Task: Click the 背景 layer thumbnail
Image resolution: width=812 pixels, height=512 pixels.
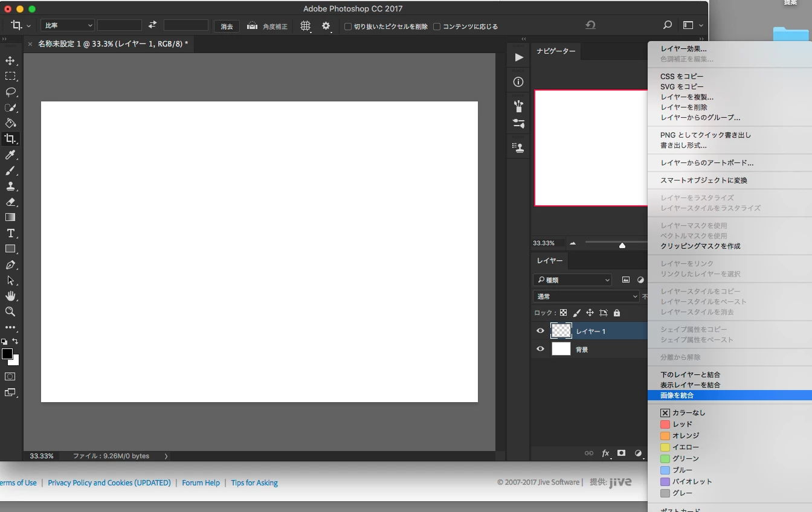Action: pos(561,349)
